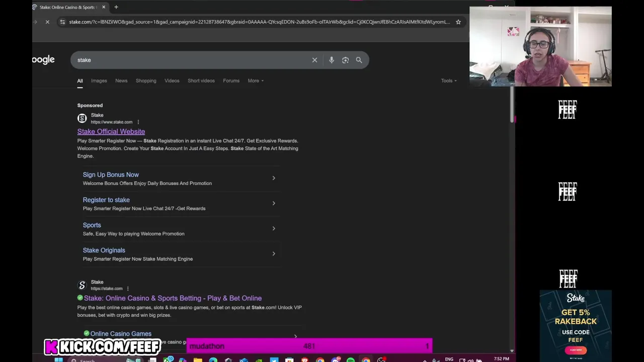Click the green verified checkmark on Stake result

point(80,298)
